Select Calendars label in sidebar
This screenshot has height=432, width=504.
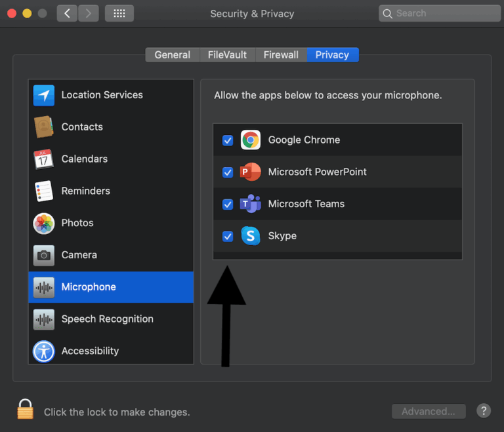84,159
